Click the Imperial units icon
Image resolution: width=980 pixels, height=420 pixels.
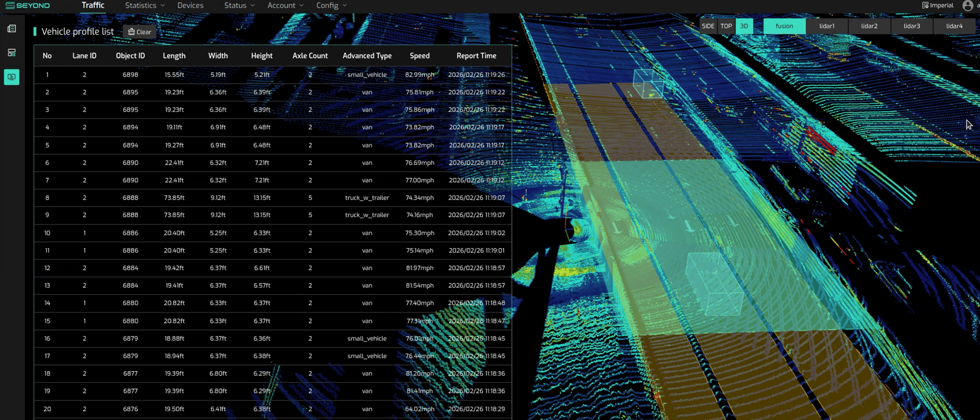click(x=925, y=5)
